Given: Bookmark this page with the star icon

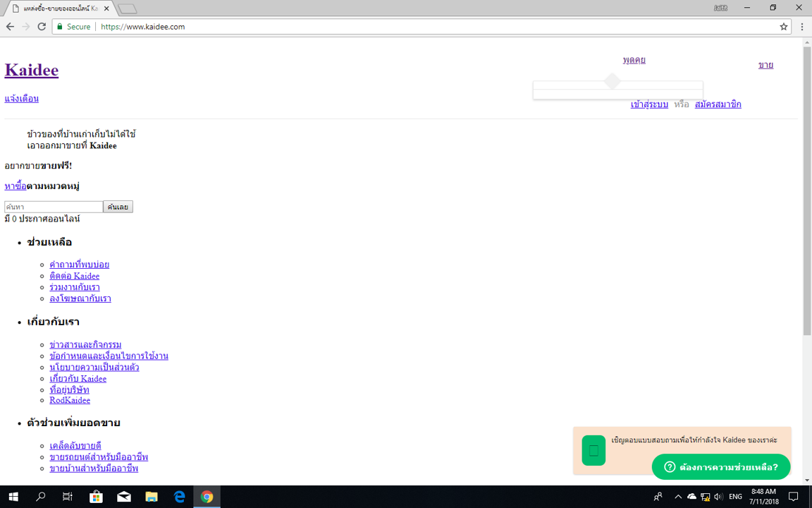Looking at the screenshot, I should tap(784, 26).
